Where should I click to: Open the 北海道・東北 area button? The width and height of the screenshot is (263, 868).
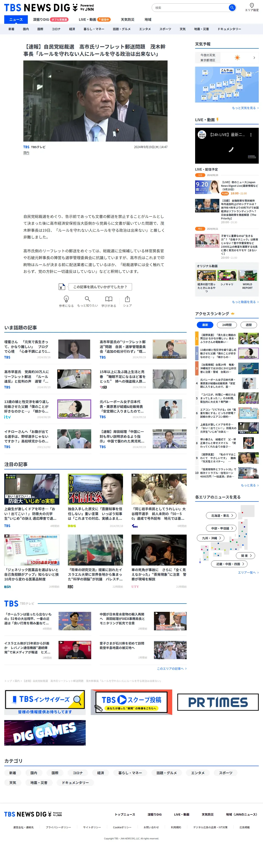221,515
